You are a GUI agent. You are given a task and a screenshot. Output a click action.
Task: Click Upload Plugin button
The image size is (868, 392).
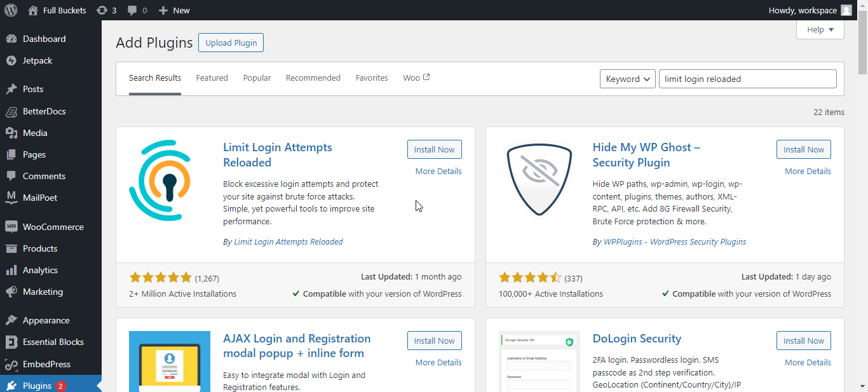pos(231,43)
